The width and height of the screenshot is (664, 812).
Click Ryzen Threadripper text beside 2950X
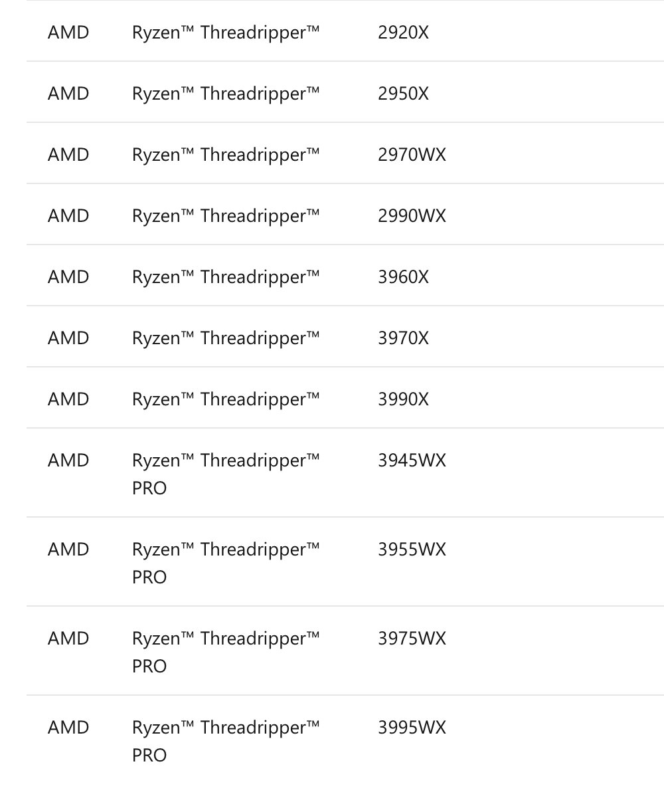pos(226,93)
